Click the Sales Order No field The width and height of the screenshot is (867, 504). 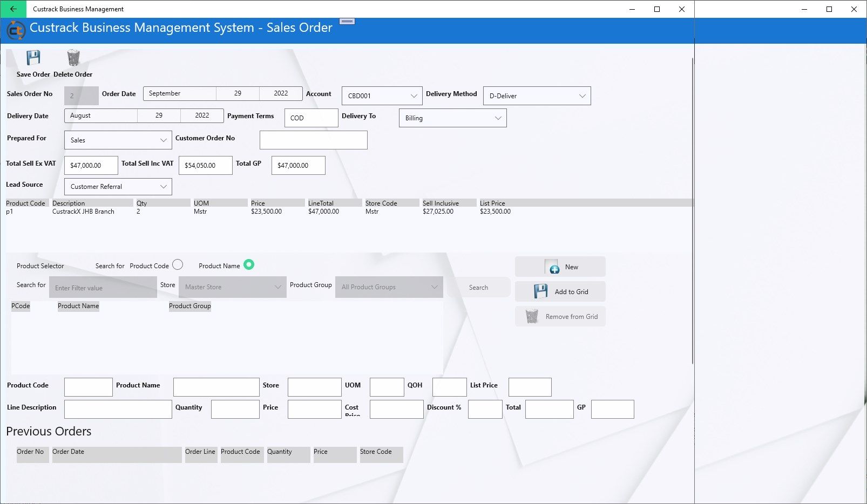point(82,96)
